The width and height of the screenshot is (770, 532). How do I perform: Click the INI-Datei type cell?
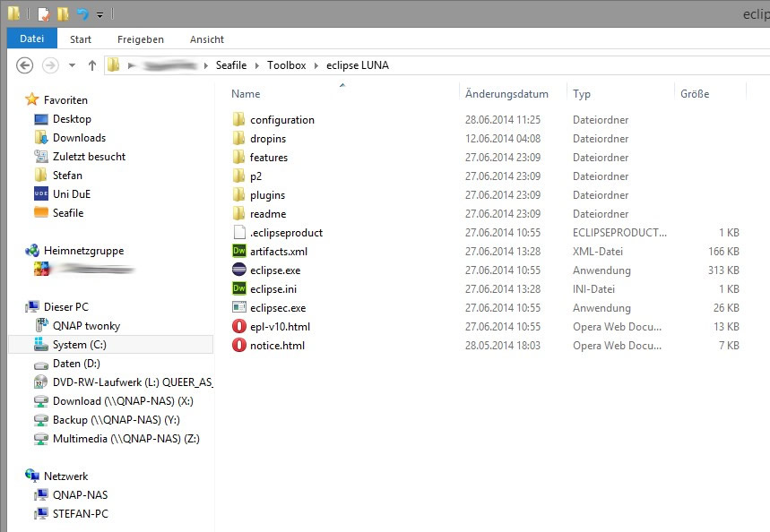coord(593,289)
